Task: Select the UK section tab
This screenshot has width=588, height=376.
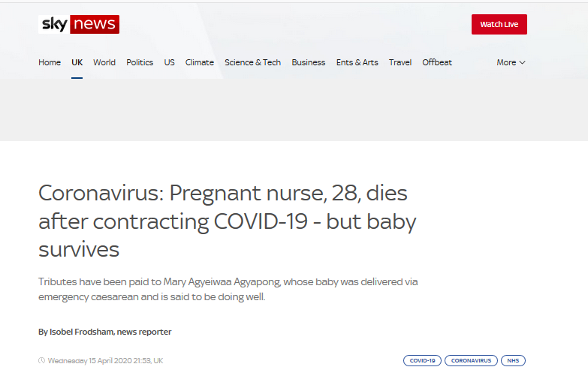Action: [x=77, y=62]
